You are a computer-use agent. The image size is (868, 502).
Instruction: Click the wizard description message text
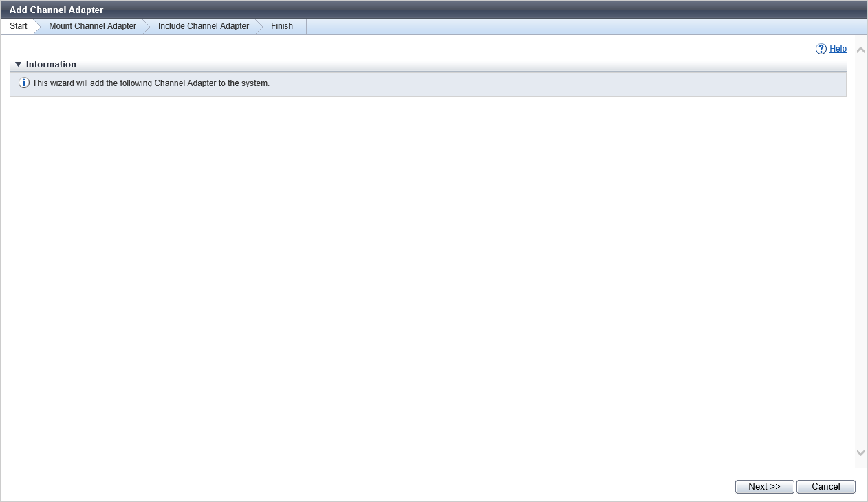(151, 83)
